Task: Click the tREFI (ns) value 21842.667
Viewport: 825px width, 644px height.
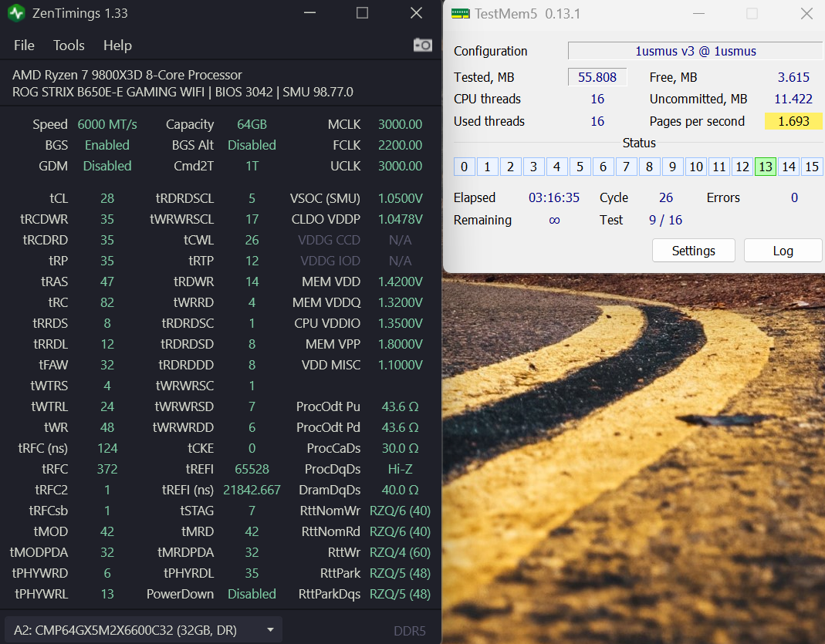Action: [252, 490]
